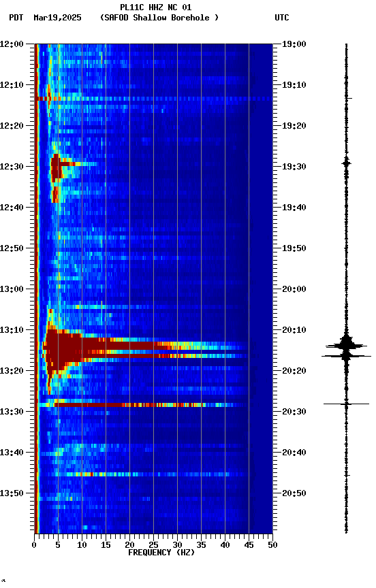Click the FREQUENCY (HZ) axis title

(161, 553)
